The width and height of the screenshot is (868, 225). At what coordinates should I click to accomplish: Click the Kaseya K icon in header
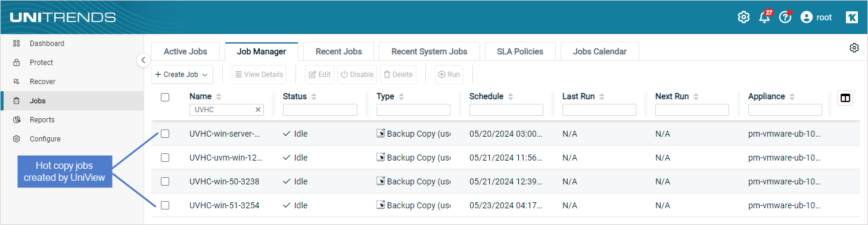click(x=851, y=17)
